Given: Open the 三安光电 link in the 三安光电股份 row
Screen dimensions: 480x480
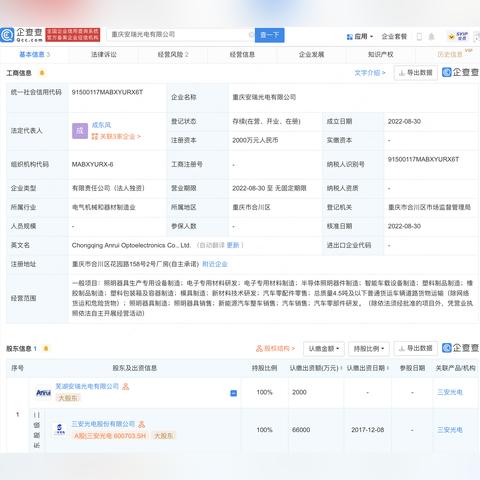Looking at the screenshot, I should pyautogui.click(x=450, y=430).
